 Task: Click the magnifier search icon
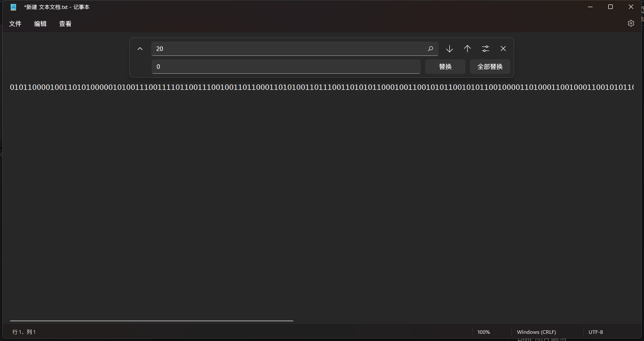tap(431, 49)
